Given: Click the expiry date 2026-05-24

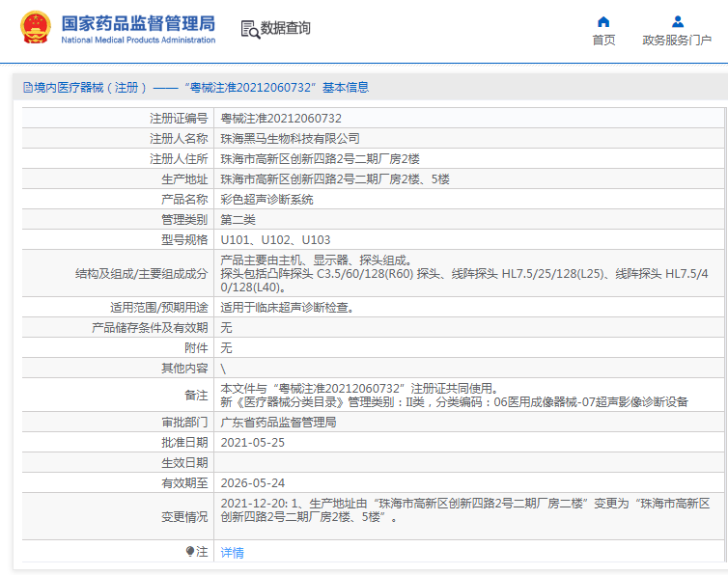Looking at the screenshot, I should pos(253,482).
